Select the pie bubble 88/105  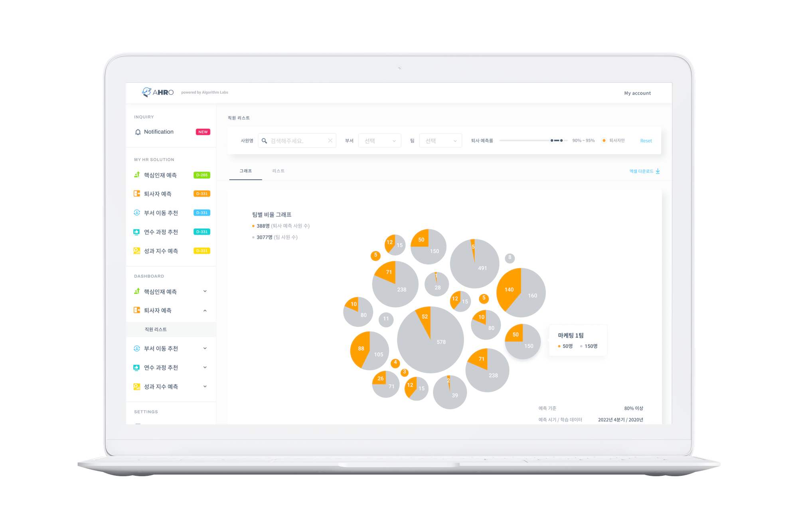pyautogui.click(x=369, y=351)
